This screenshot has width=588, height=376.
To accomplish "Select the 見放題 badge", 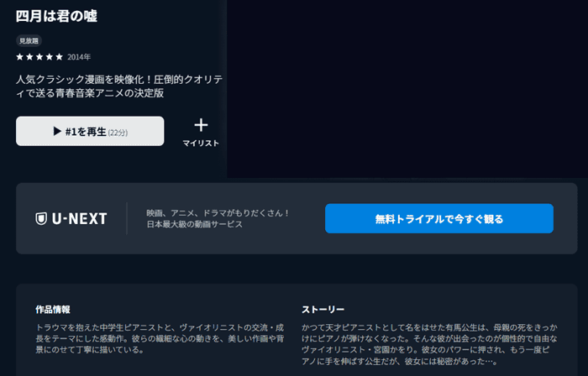I will point(29,41).
